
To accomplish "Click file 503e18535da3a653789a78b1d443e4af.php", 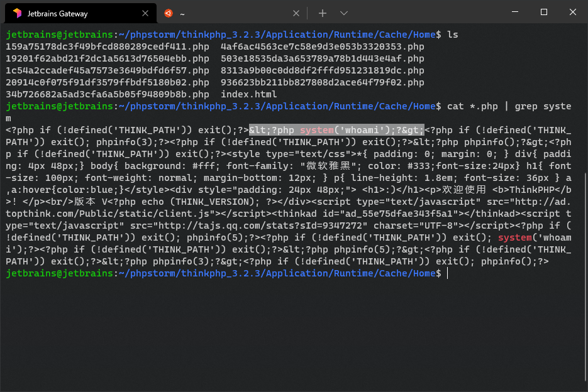I will pos(323,59).
